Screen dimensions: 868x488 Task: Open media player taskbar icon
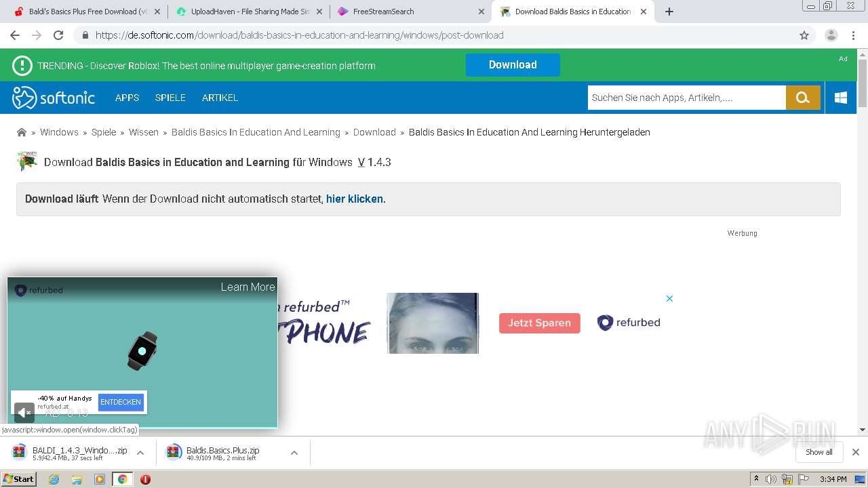coord(100,479)
